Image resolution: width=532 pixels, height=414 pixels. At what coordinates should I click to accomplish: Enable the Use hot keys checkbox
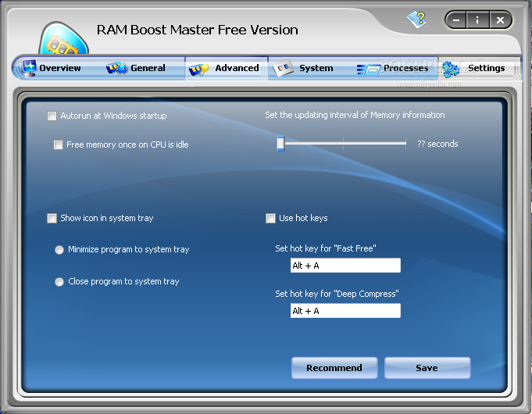pyautogui.click(x=270, y=218)
